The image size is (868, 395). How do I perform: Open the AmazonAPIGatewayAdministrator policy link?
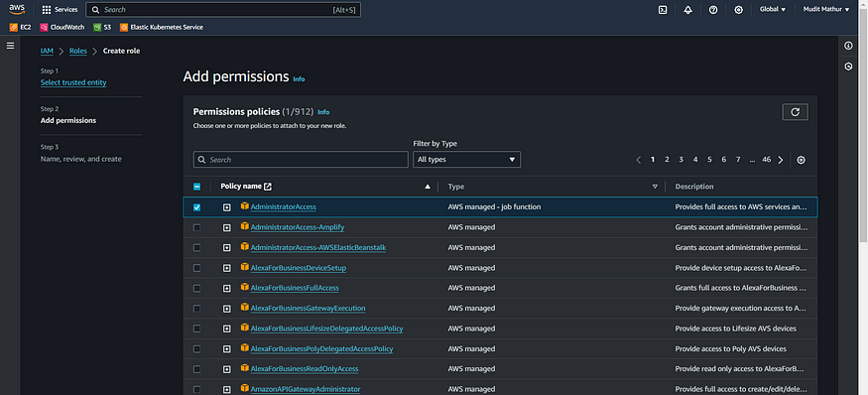(x=306, y=389)
